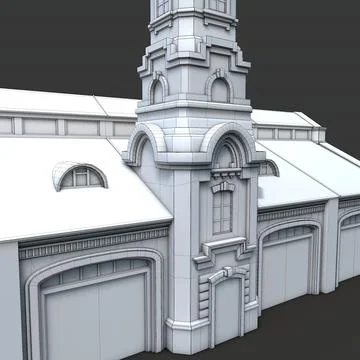
Task: Click the dentil cornice above left garage door
Action: click(x=94, y=243)
